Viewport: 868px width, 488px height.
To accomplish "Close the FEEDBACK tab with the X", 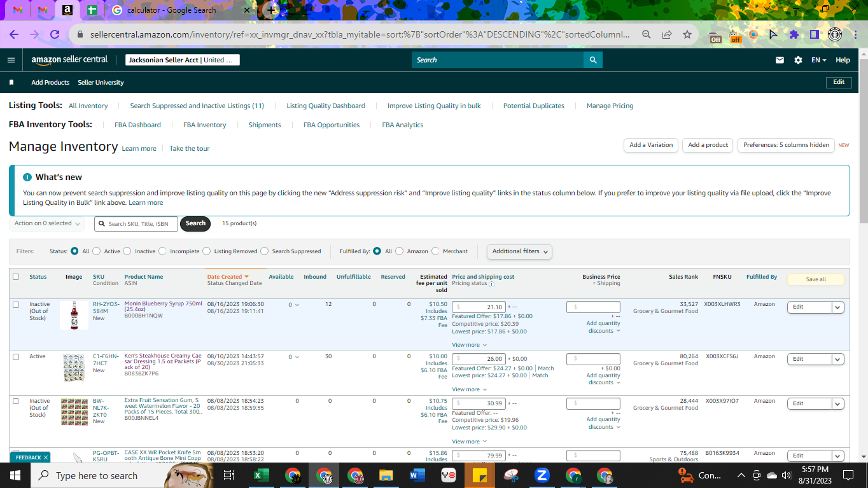I will click(x=46, y=457).
